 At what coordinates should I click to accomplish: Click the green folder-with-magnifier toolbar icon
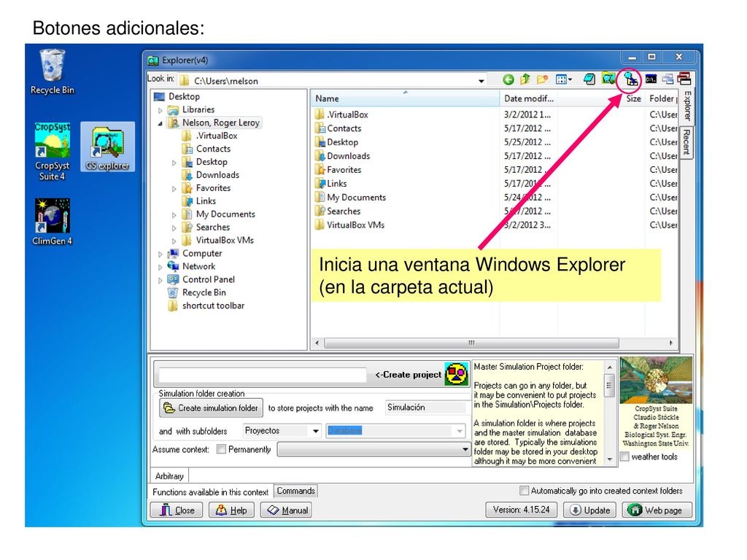[608, 79]
